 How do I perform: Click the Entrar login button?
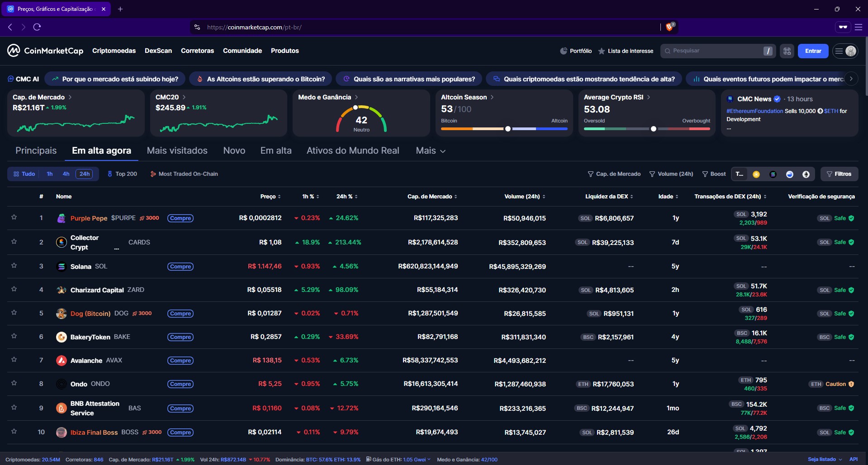[x=813, y=51]
